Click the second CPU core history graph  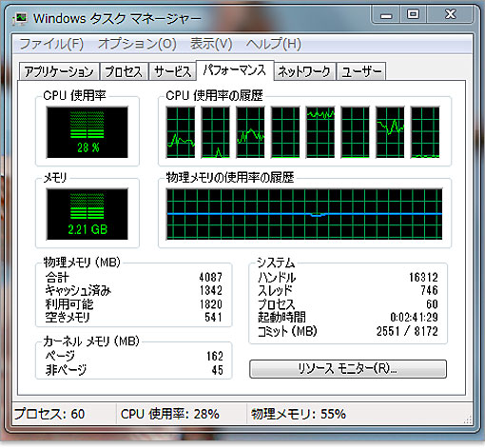click(216, 132)
